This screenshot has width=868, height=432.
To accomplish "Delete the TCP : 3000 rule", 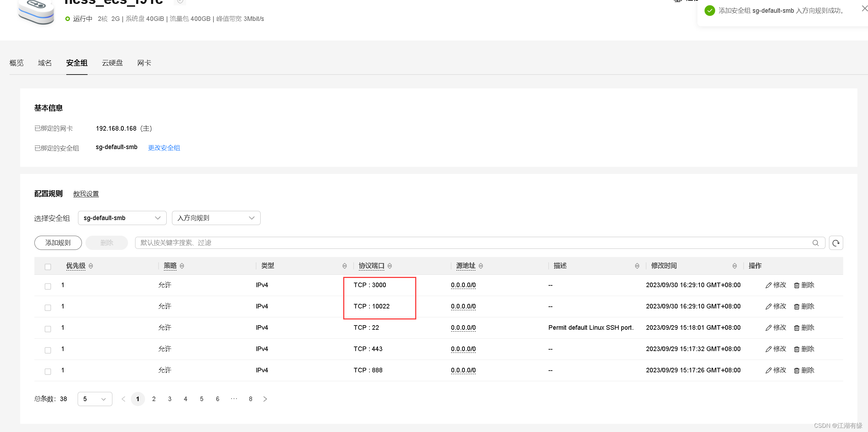I will click(x=804, y=285).
